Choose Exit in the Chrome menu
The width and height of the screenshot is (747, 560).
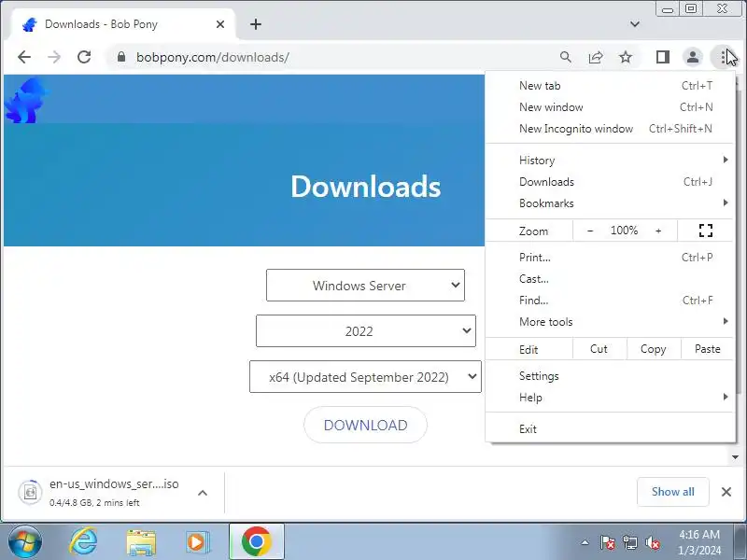[x=610, y=429]
